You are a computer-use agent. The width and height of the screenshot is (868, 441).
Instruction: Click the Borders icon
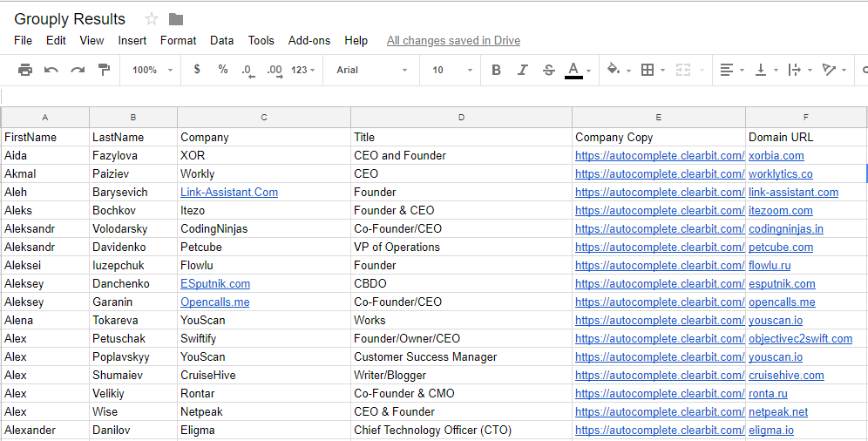click(648, 70)
